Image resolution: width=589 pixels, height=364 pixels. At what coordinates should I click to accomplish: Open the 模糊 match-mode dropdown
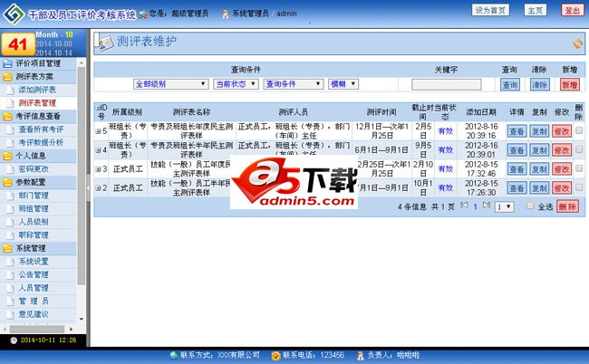pos(343,83)
